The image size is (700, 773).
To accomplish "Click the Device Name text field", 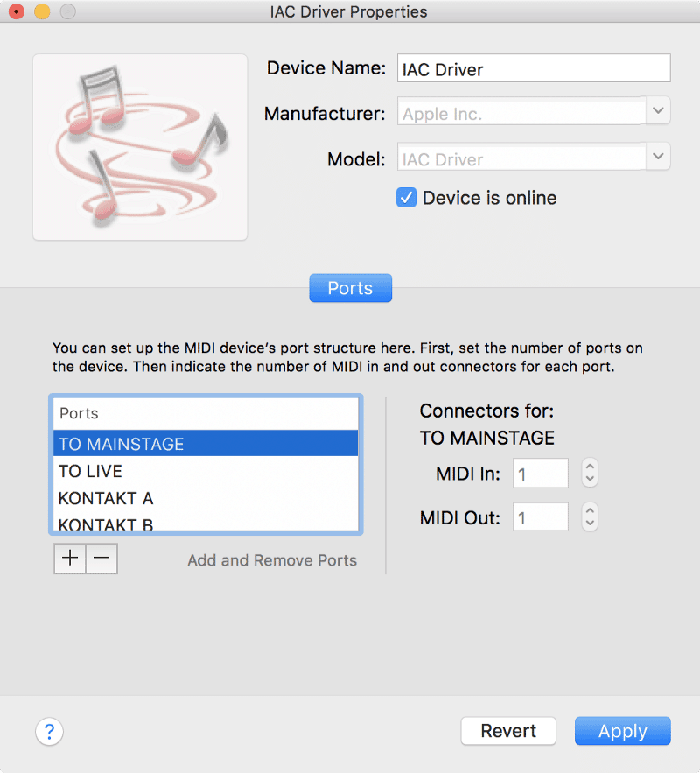I will click(534, 68).
